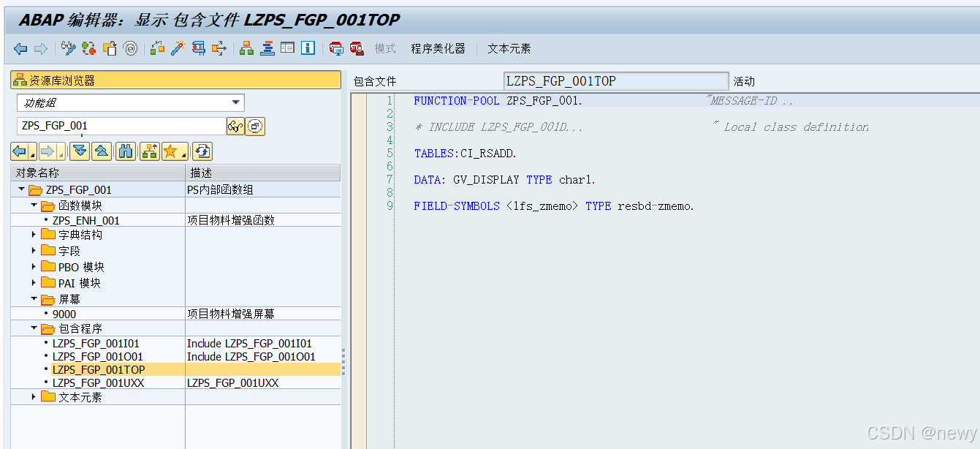The image size is (980, 449).
Task: Expand all nodes with double-down arrow icon
Action: [80, 151]
